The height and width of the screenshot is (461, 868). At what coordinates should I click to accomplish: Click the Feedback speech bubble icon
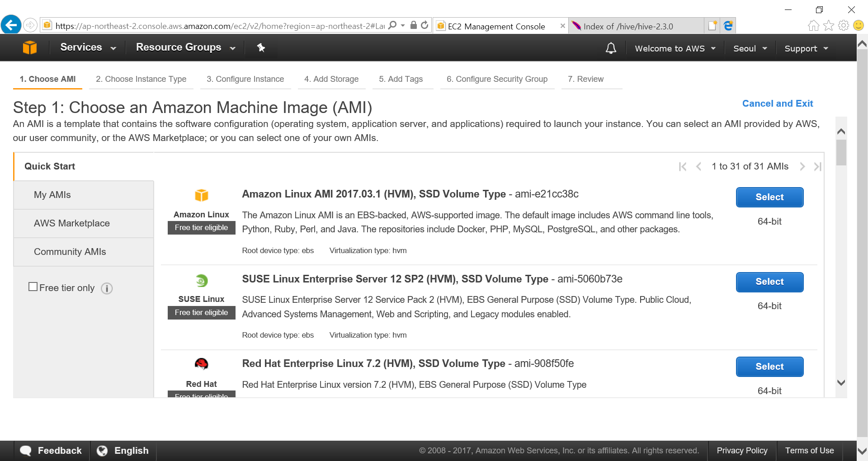26,451
